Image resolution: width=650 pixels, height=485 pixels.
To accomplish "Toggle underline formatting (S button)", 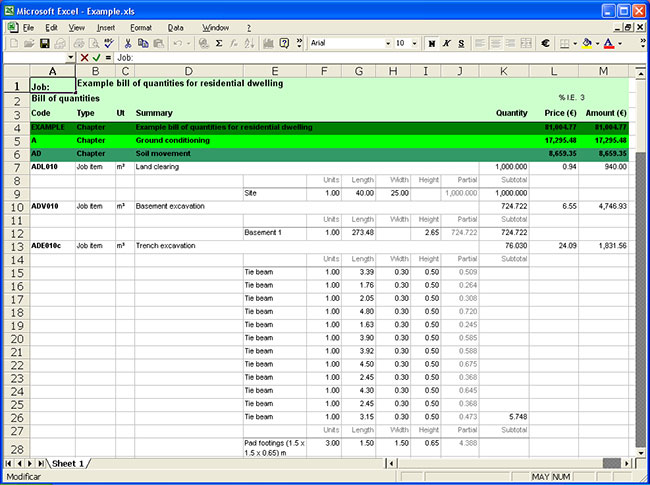I will (461, 43).
